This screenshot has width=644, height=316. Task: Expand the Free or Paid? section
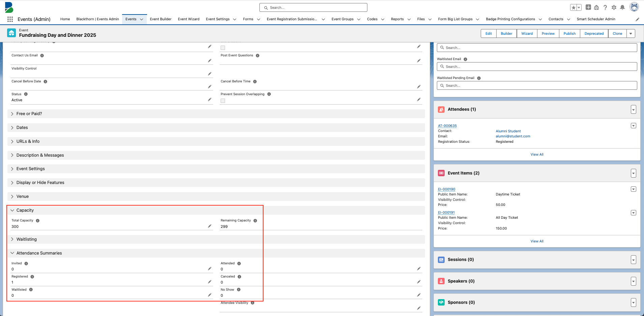pyautogui.click(x=216, y=114)
